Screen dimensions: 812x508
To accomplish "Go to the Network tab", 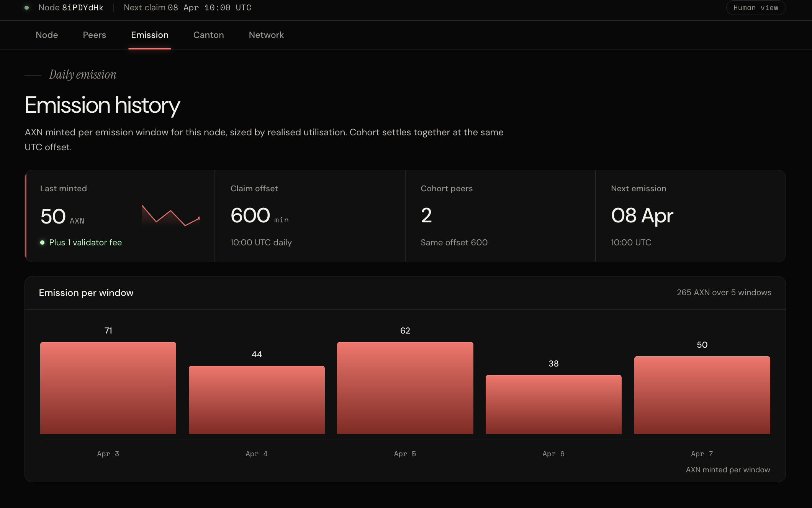I will coord(266,35).
